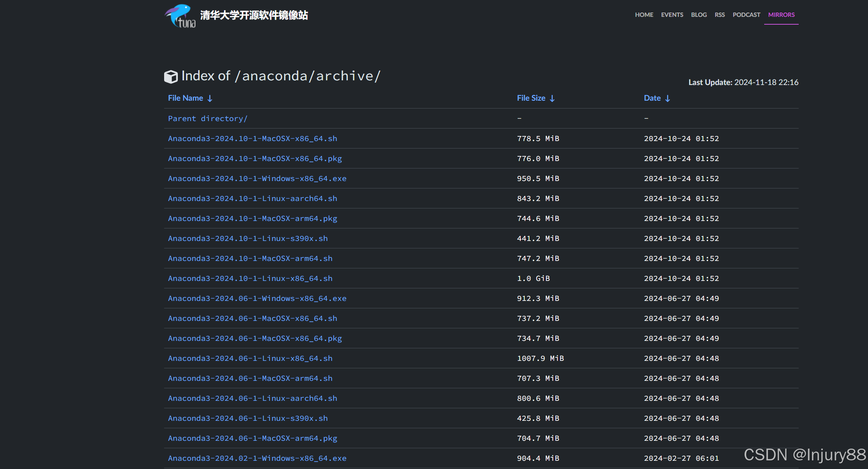This screenshot has height=469, width=868.
Task: Download Anaconda3-2024.06-1-MacOSX-x86_64.sh
Action: 253,319
